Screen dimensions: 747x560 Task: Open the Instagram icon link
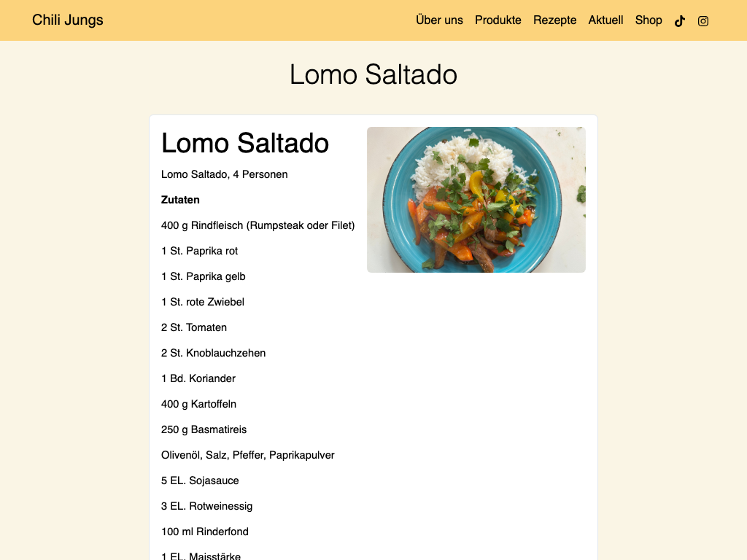pyautogui.click(x=703, y=21)
